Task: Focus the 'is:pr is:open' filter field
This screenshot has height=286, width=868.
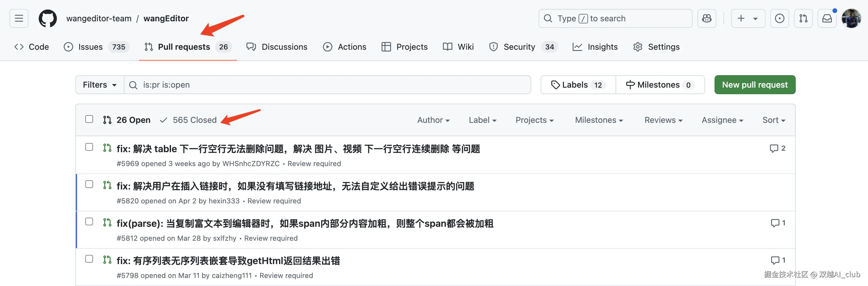Action: [x=328, y=85]
